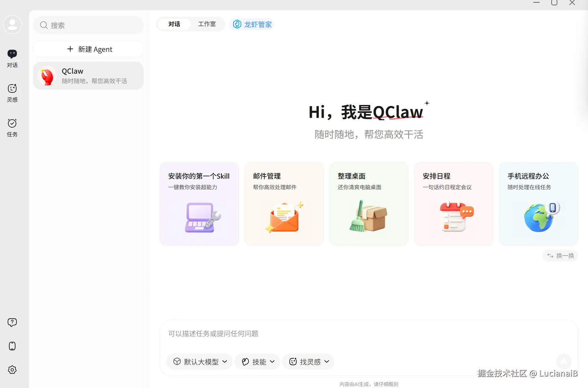Open 龙虾管家 next to the tabs
This screenshot has width=588, height=388.
(252, 24)
